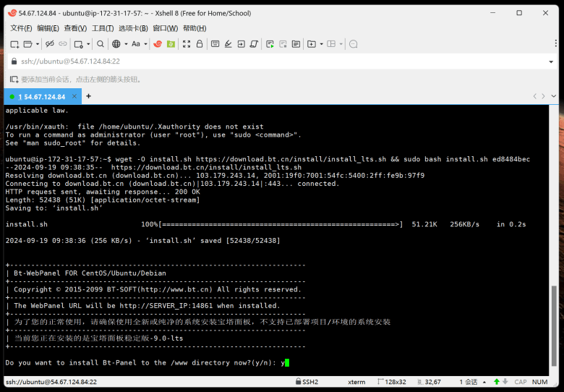Screen dimensions: 564x392
Task: Expand the Encoding dropdown arrow
Action: pos(126,44)
